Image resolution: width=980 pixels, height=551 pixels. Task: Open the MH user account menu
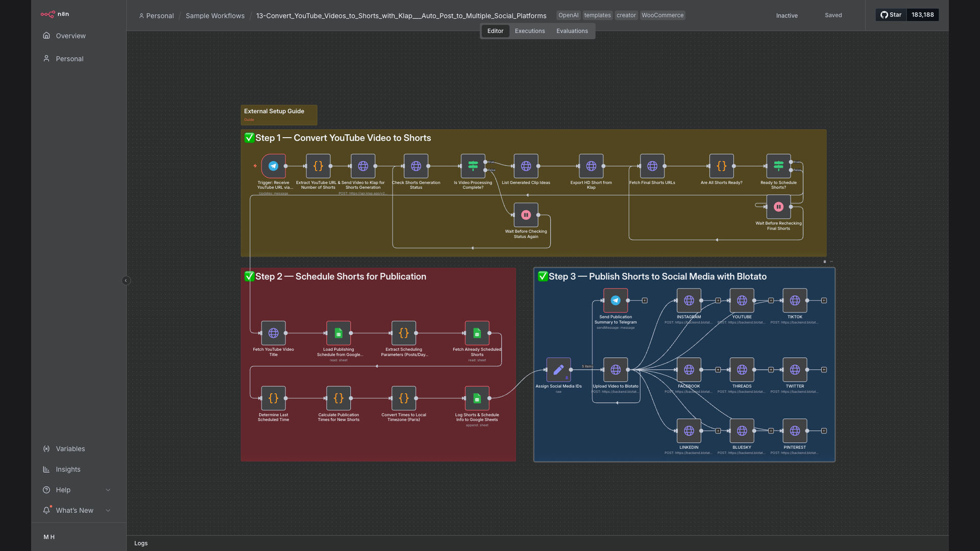click(49, 537)
